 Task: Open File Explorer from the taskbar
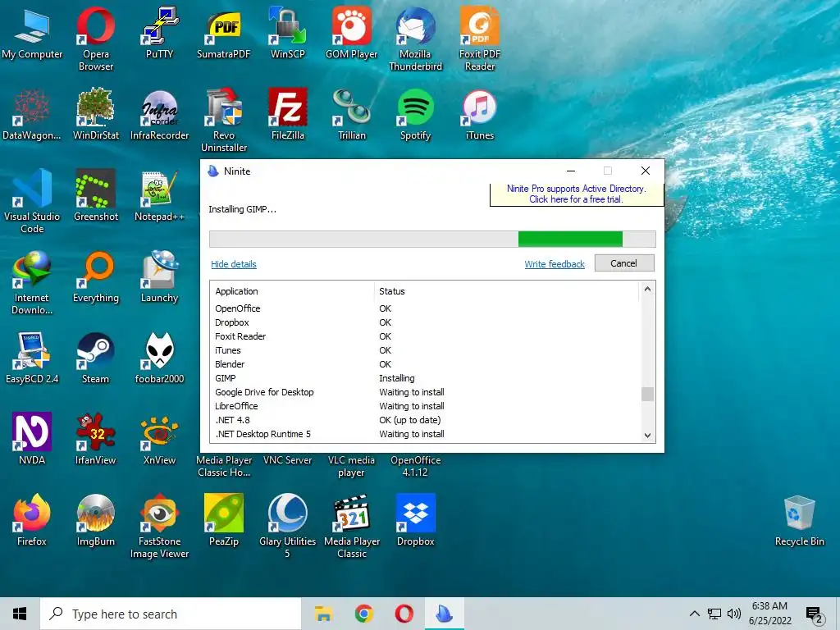coord(323,614)
